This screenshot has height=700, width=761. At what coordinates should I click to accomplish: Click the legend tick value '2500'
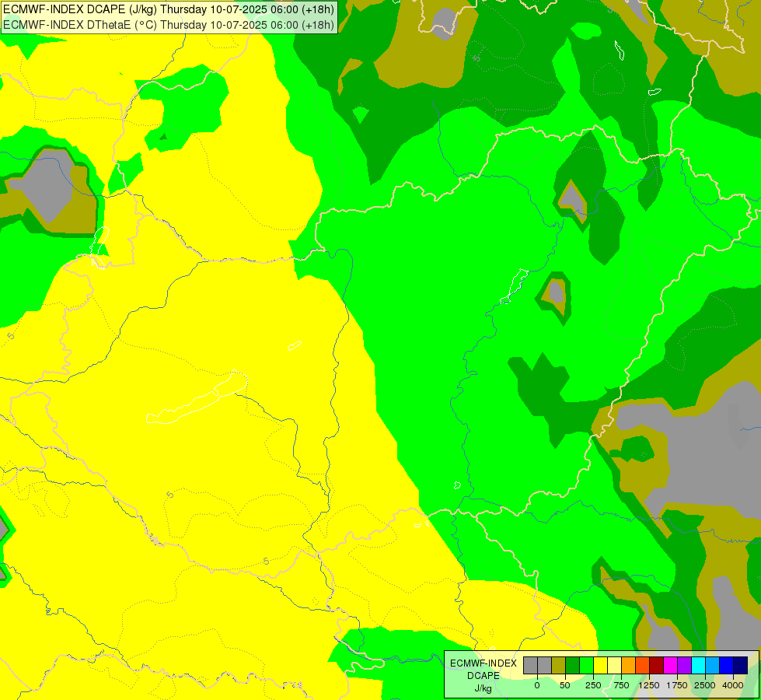pyautogui.click(x=705, y=685)
